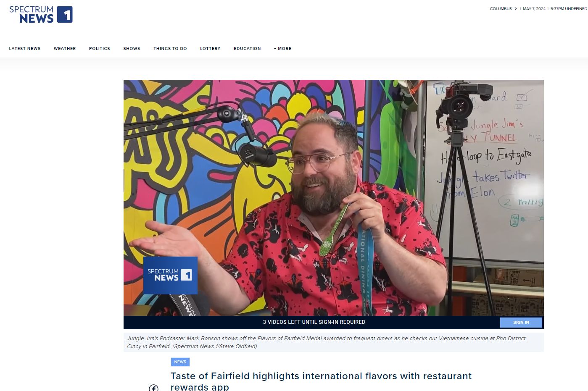
Task: Open the Spectrum News 1 logo homepage
Action: (x=41, y=15)
